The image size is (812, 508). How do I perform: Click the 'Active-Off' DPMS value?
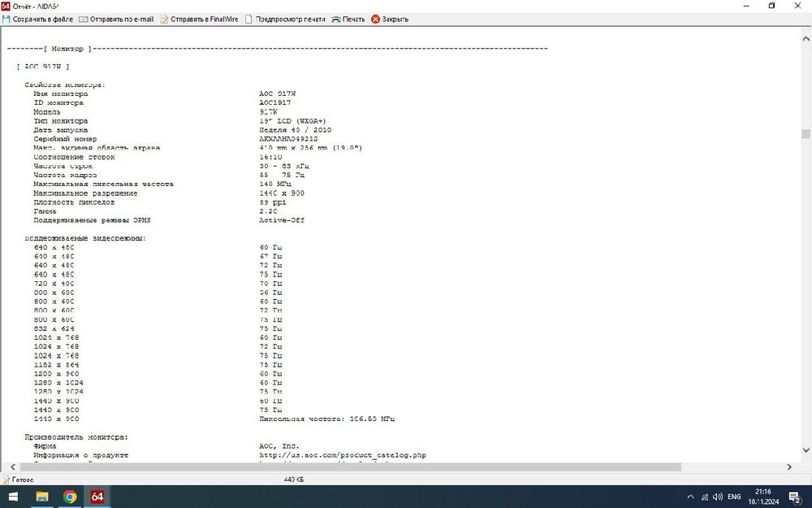[x=282, y=220]
